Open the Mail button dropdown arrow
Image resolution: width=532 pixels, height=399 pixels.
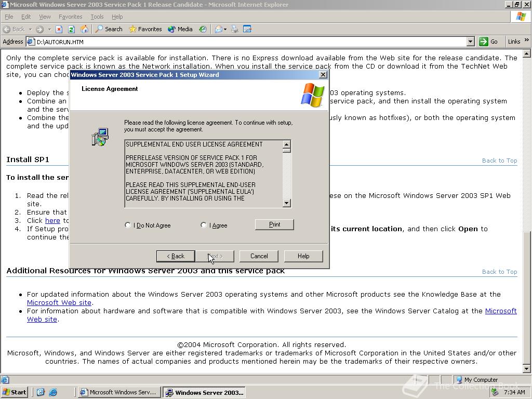pos(225,29)
